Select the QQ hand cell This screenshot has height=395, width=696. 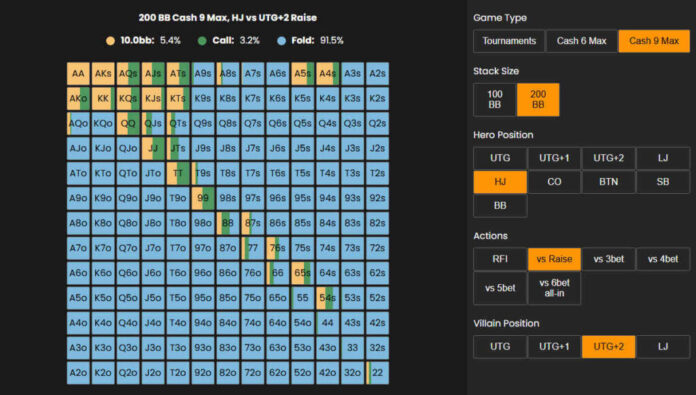[128, 123]
